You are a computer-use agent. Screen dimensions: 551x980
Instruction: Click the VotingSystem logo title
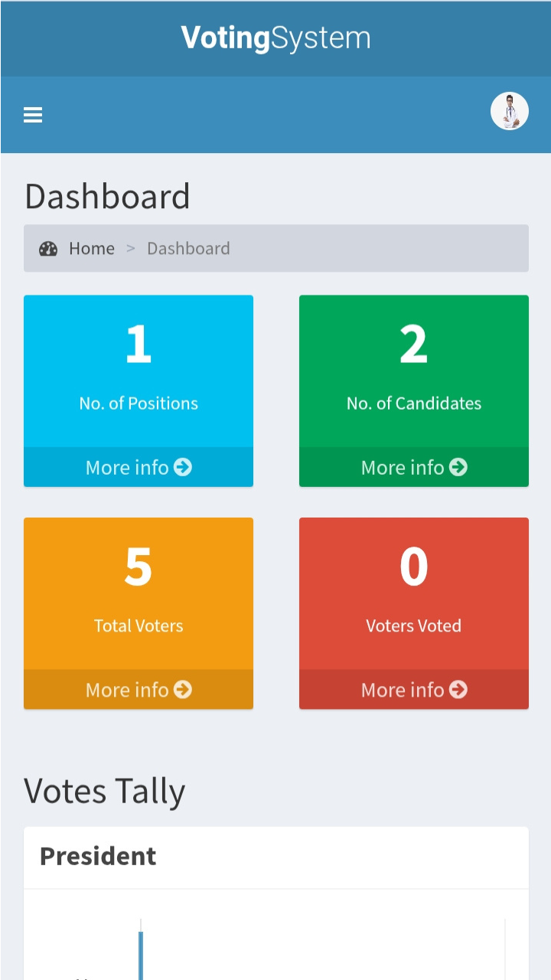pos(275,38)
